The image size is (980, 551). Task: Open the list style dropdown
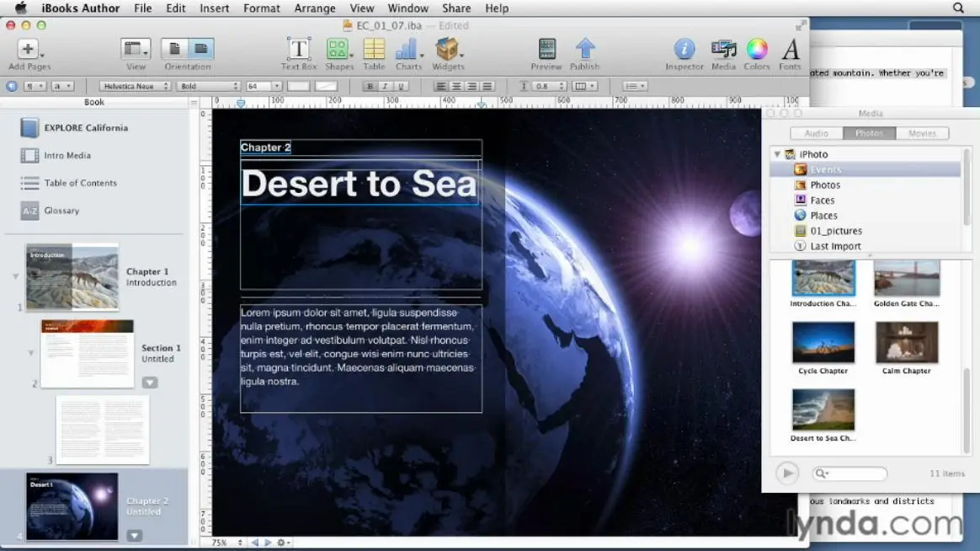pyautogui.click(x=634, y=86)
